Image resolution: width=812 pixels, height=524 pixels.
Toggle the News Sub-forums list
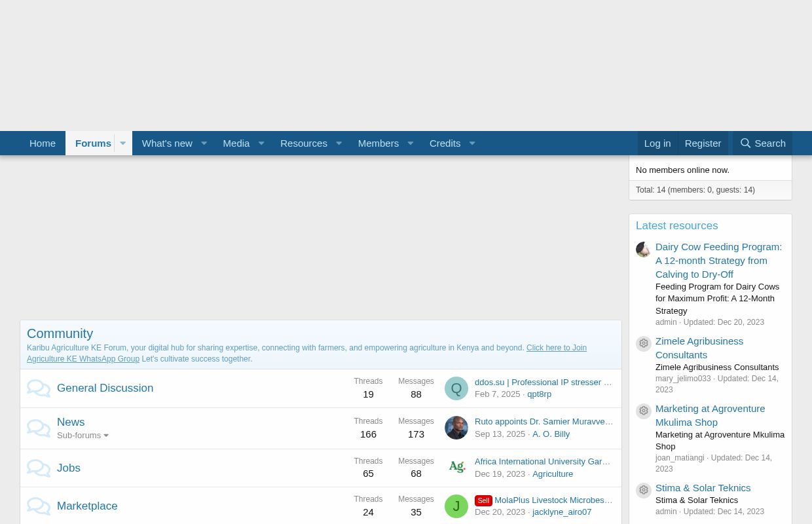[x=83, y=436]
